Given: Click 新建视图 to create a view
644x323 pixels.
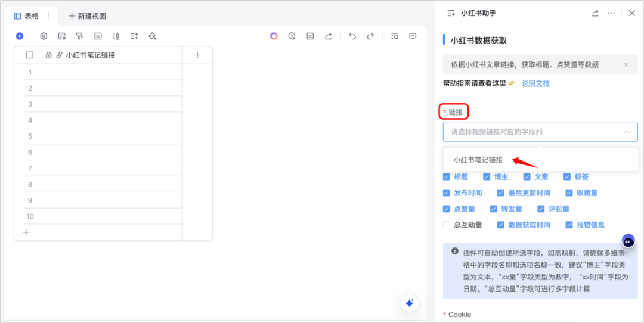Looking at the screenshot, I should (87, 16).
